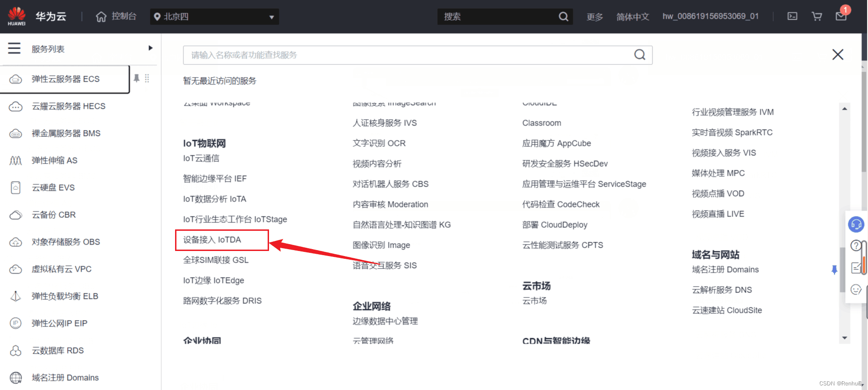
Task: Open 云解析服务 DNS link
Action: (722, 290)
